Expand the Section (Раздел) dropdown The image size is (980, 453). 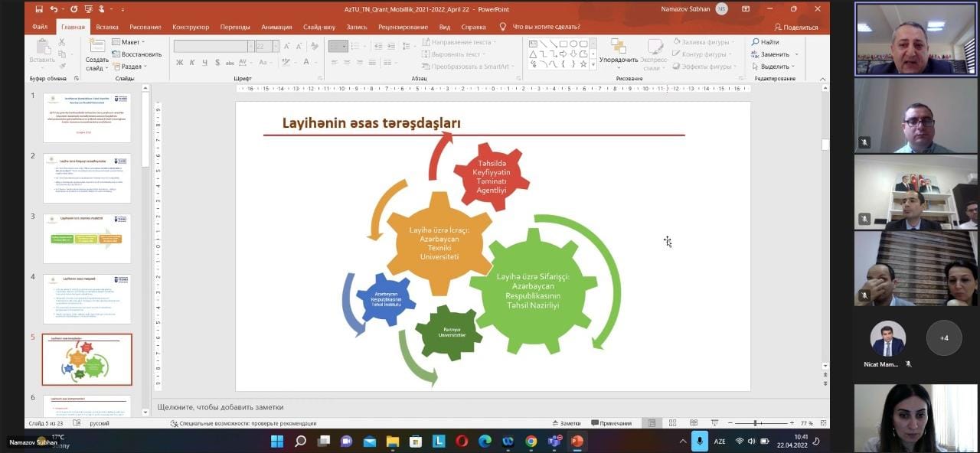(128, 67)
